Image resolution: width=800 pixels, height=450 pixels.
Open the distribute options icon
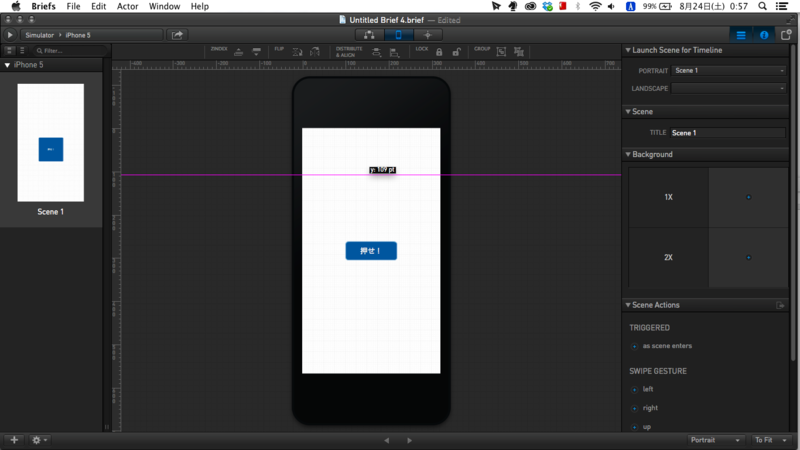[376, 52]
